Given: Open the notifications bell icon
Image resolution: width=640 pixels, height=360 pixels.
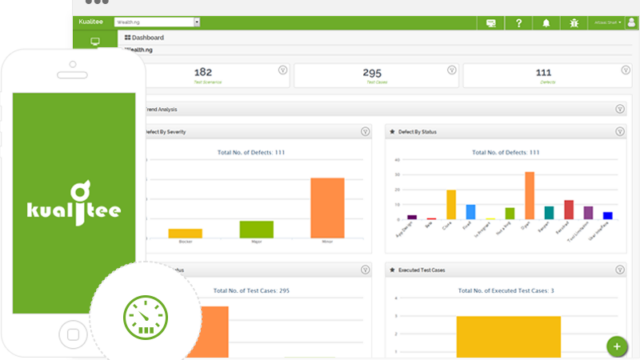Looking at the screenshot, I should tap(546, 23).
